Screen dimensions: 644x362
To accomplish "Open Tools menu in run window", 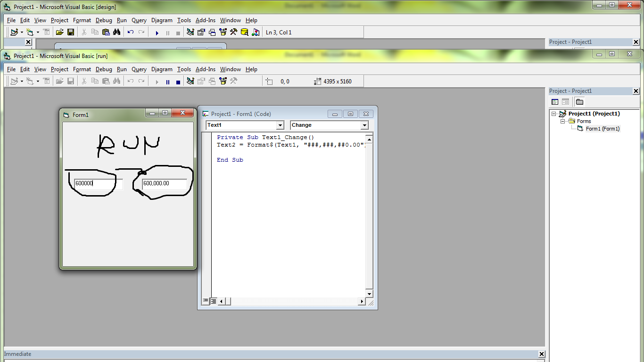I will coord(184,69).
